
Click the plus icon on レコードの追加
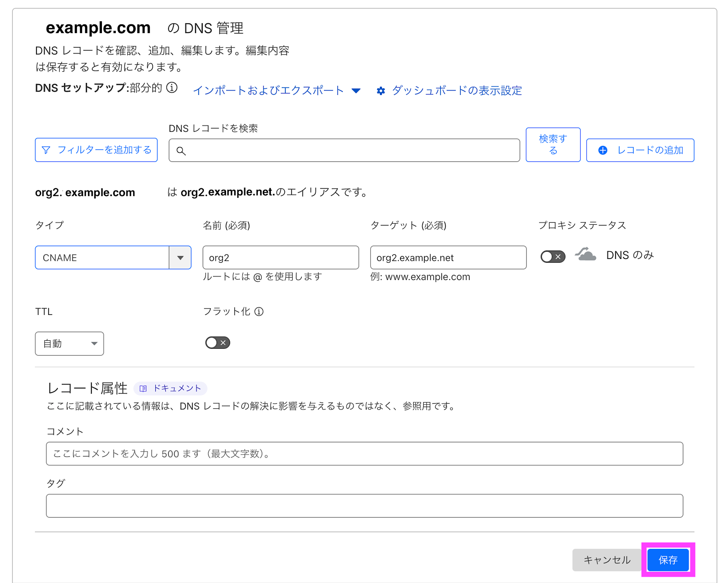[603, 150]
